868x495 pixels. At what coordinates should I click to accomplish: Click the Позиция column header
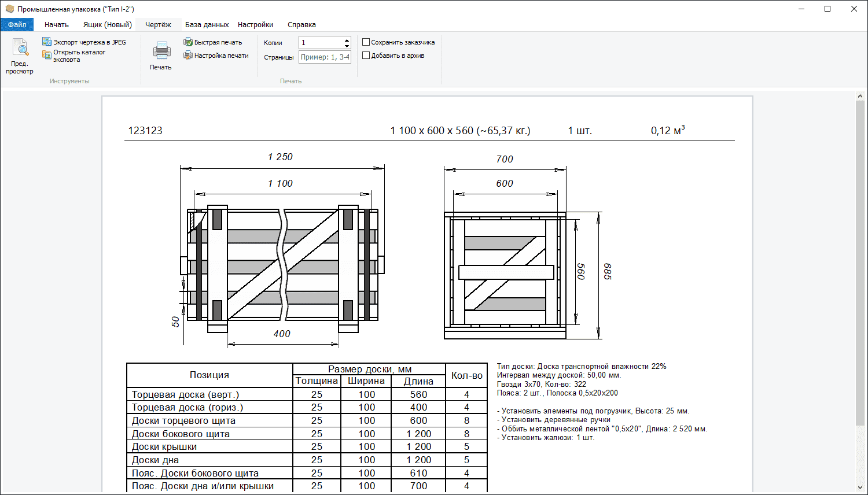[209, 375]
